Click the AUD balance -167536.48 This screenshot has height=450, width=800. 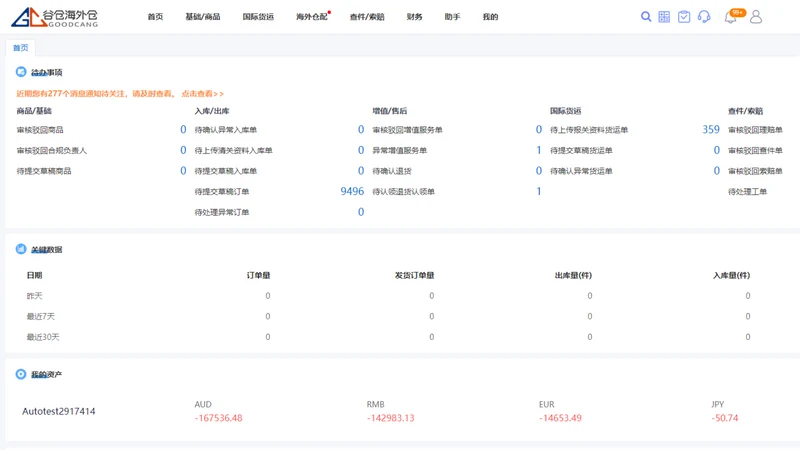pos(218,418)
